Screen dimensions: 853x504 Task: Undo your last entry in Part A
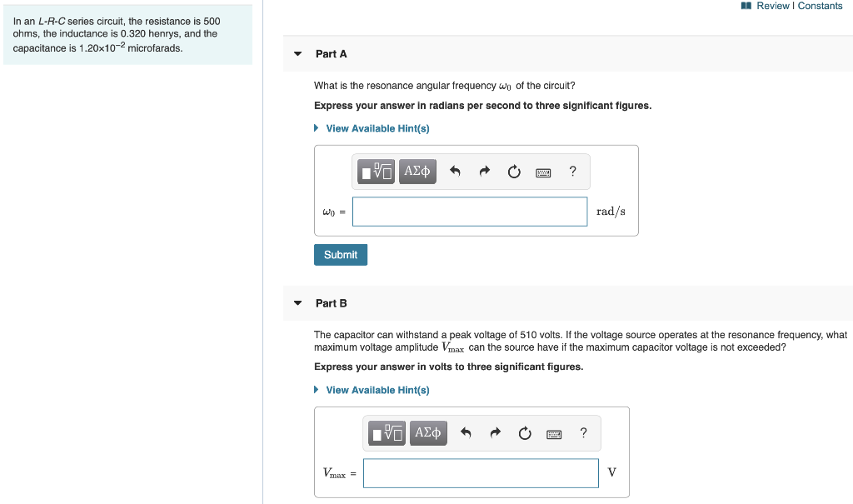[455, 171]
